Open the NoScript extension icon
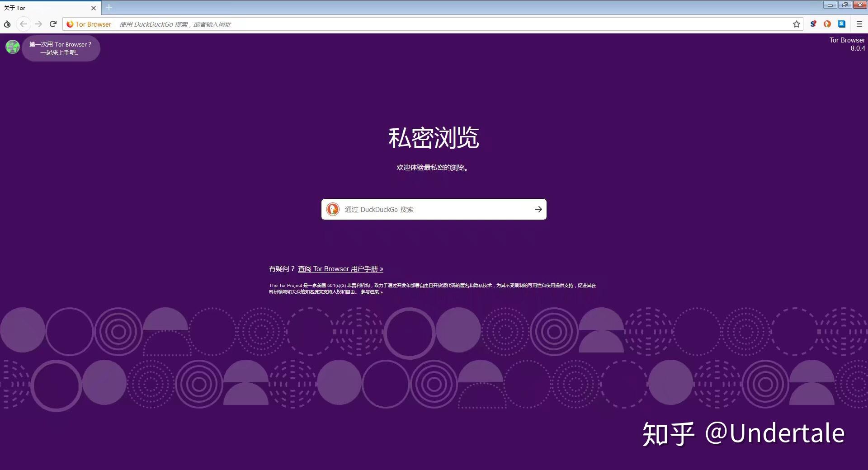Viewport: 868px width, 470px height. click(x=813, y=24)
